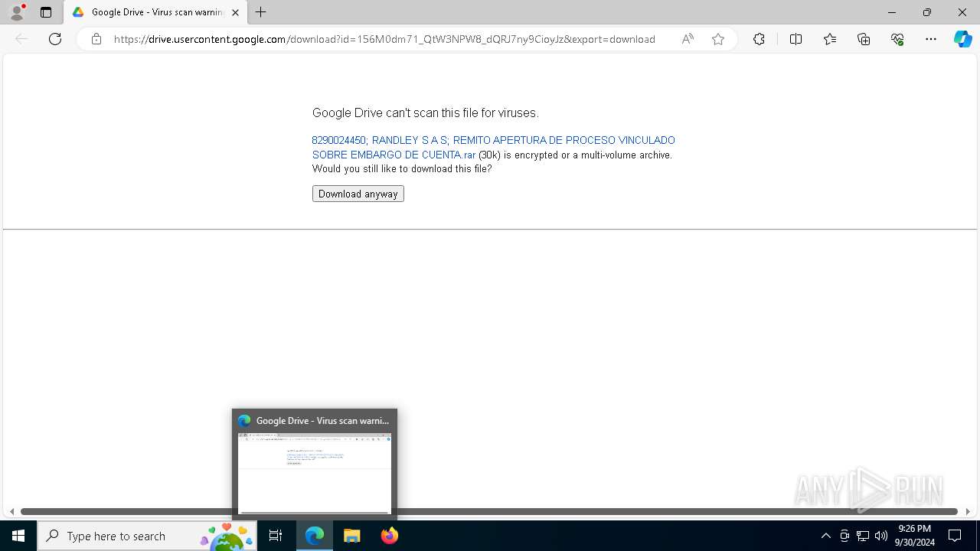980x551 pixels.
Task: Close the Google Drive virus scan tab
Action: coord(236,12)
